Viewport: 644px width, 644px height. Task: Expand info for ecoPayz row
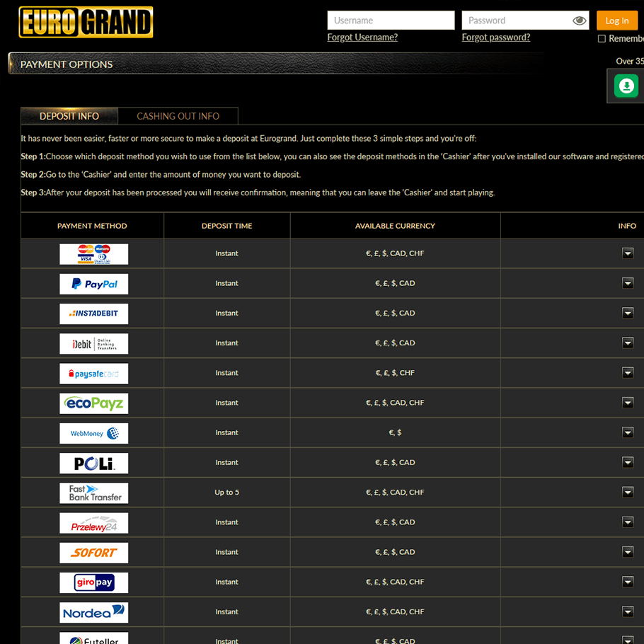tap(628, 403)
